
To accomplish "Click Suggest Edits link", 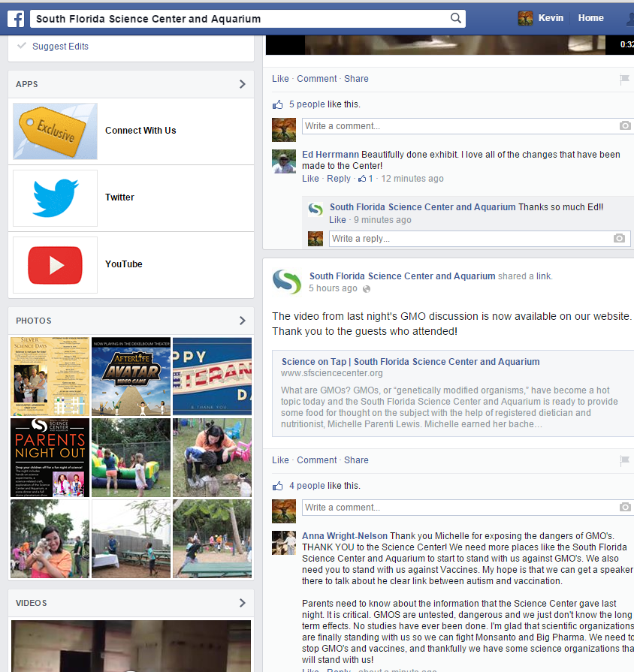I will tap(60, 47).
